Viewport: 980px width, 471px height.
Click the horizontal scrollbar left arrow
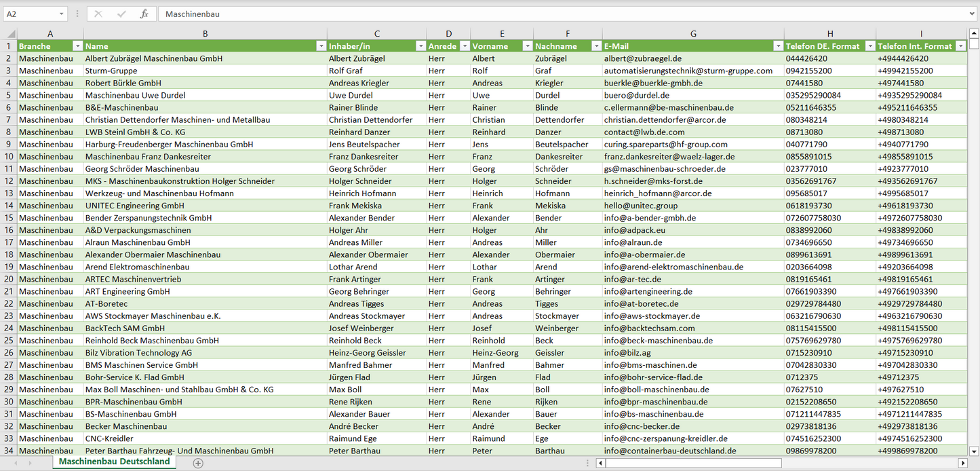pyautogui.click(x=600, y=463)
